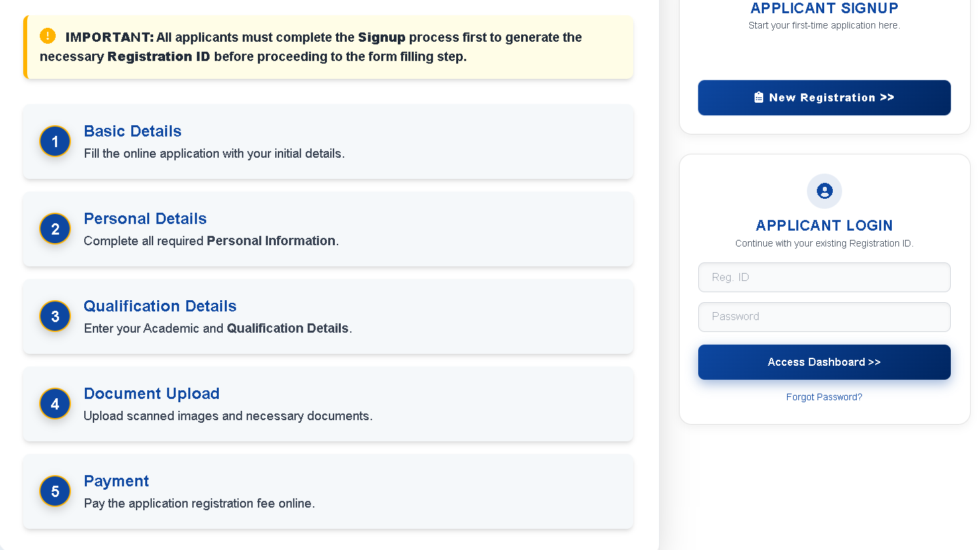Click the Applicant Login heading
This screenshot has width=980, height=550.
coord(824,225)
